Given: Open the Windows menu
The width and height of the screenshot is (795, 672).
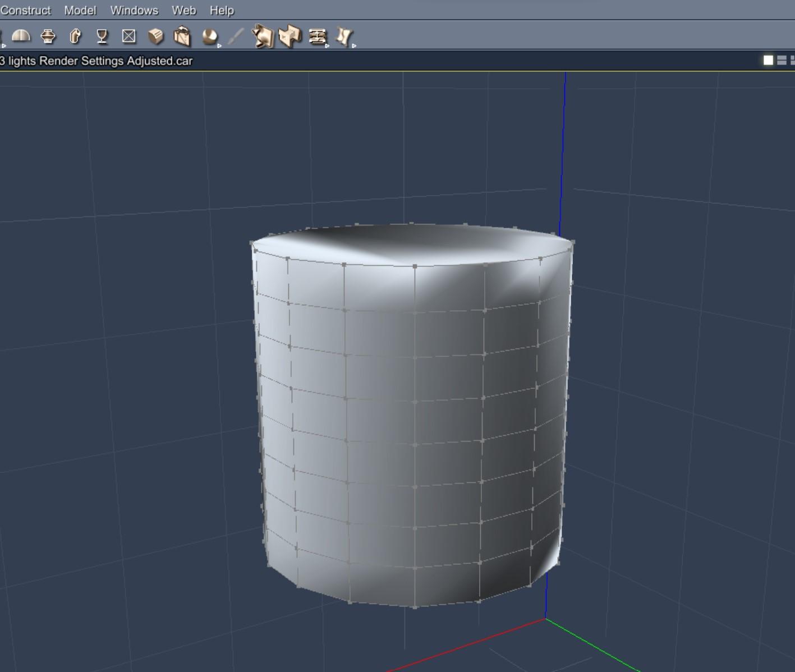Looking at the screenshot, I should coord(134,10).
